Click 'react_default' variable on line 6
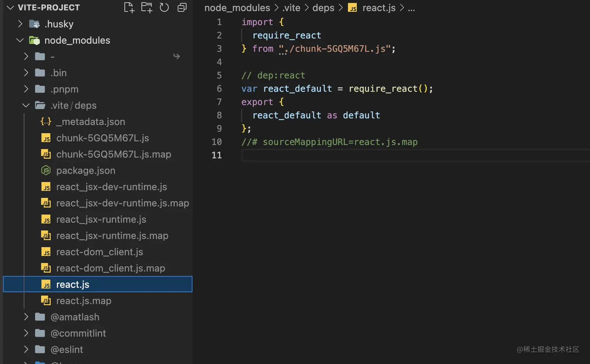590x364 pixels. pos(297,89)
